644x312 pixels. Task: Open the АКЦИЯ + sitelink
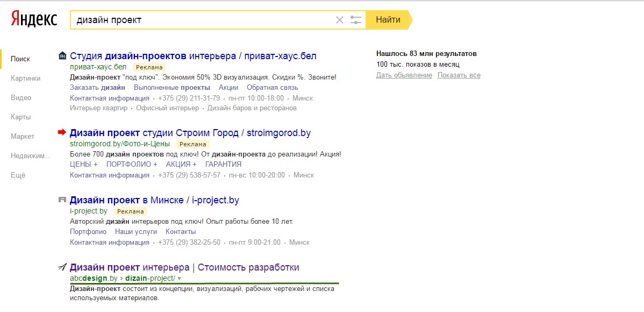181,165
